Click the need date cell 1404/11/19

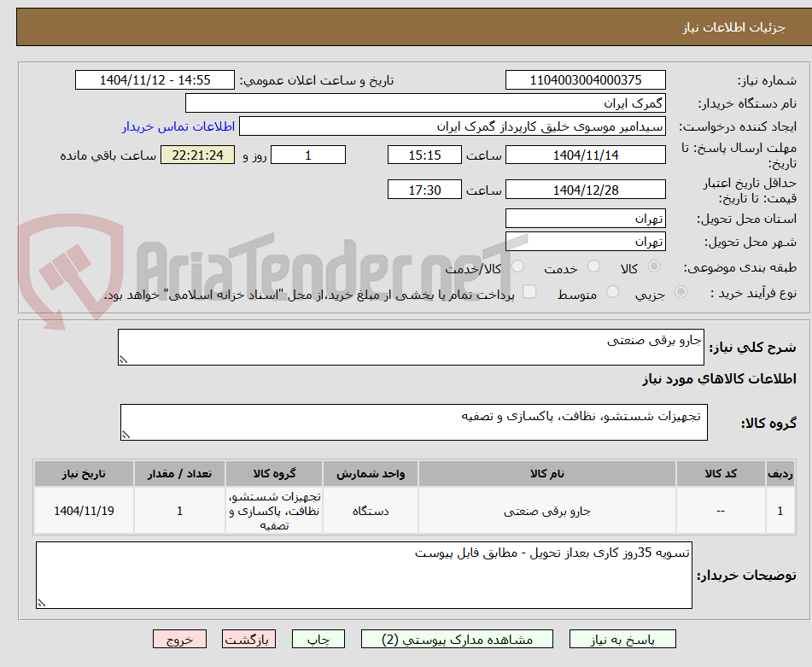coord(84,511)
